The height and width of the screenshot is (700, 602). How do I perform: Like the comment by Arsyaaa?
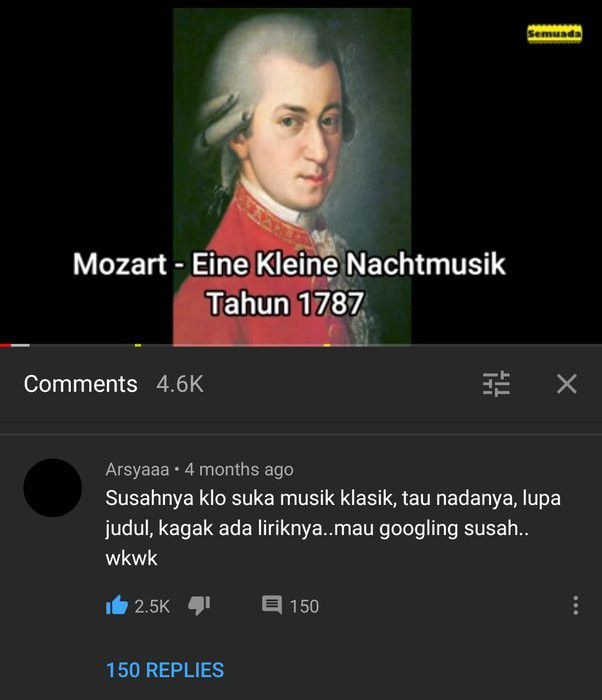point(117,606)
